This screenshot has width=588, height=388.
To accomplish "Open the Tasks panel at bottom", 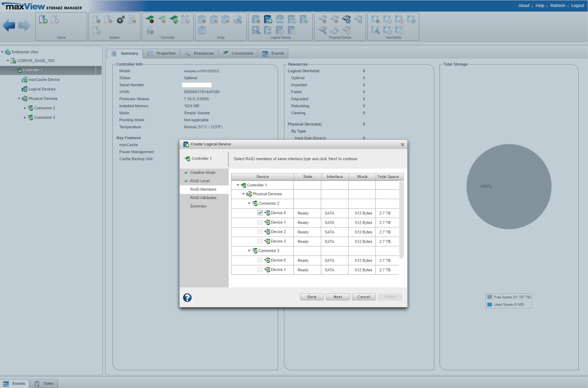I will (44, 383).
